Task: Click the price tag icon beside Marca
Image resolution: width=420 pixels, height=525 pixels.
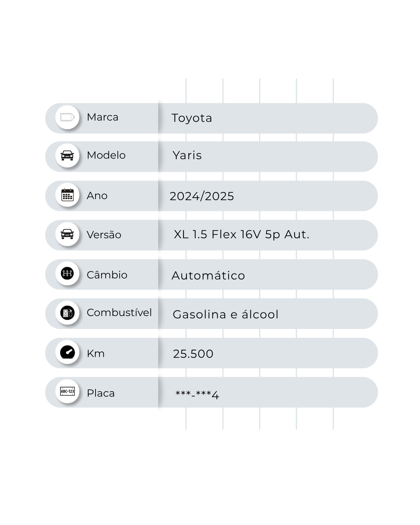Action: pos(67,117)
